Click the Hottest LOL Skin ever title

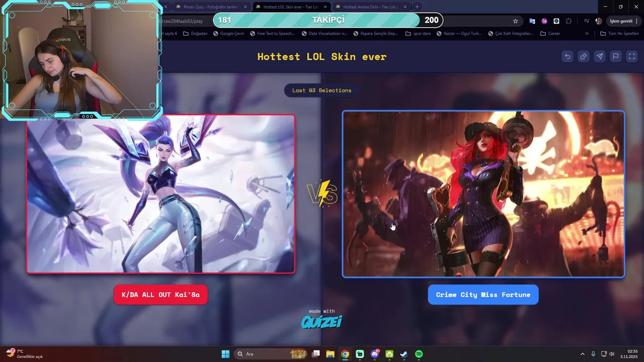pos(322,57)
